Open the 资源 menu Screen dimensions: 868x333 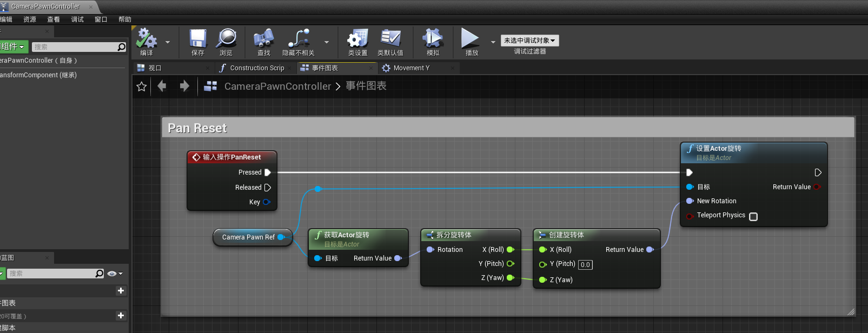click(x=30, y=19)
